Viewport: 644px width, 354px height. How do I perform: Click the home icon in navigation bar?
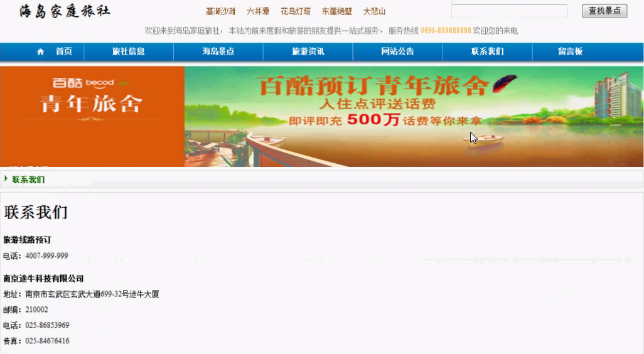click(x=40, y=51)
